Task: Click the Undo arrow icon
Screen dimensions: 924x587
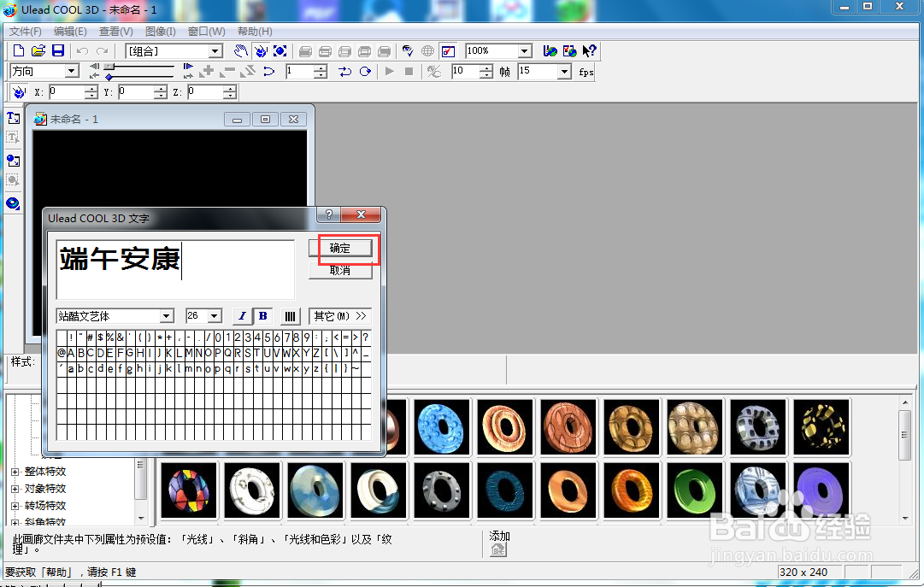Action: pos(83,51)
